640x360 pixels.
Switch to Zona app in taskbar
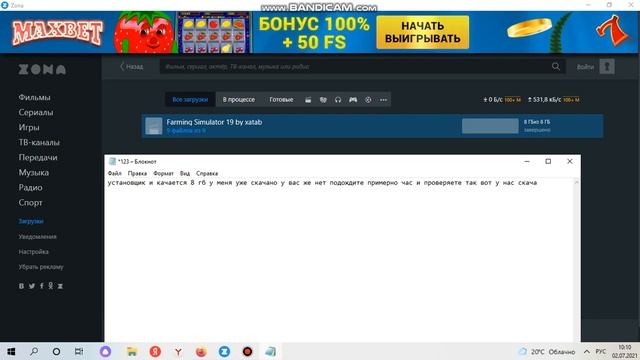(224, 351)
